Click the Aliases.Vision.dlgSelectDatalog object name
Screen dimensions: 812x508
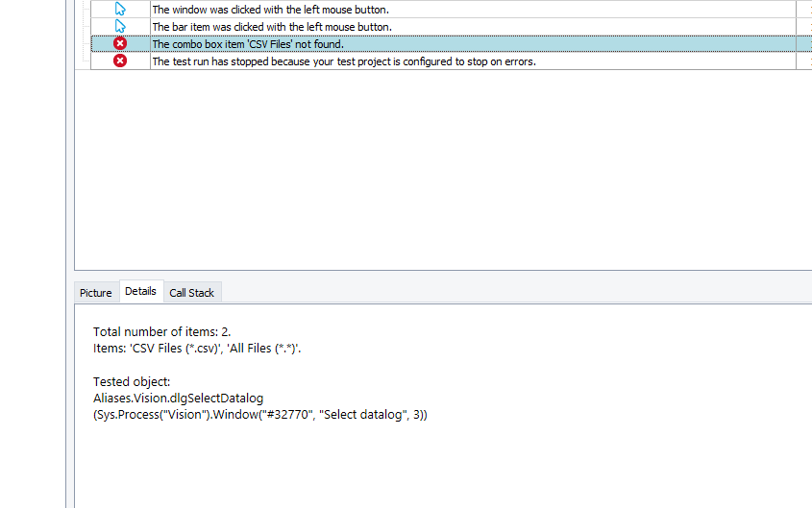[178, 398]
